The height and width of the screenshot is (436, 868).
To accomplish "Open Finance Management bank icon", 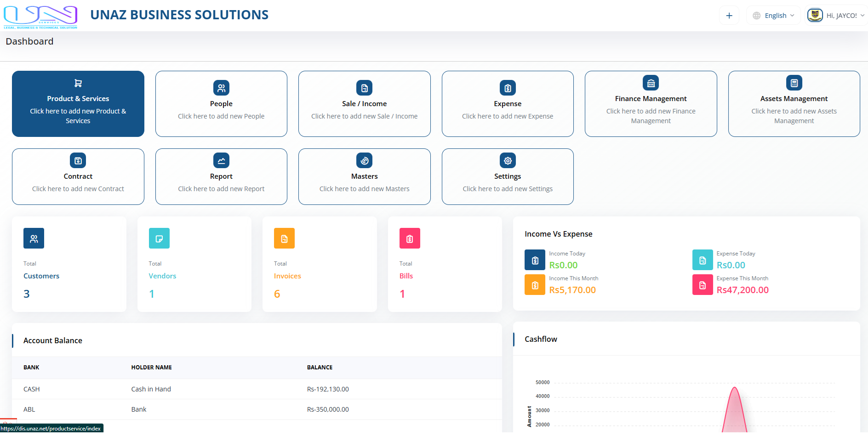I will [x=651, y=83].
